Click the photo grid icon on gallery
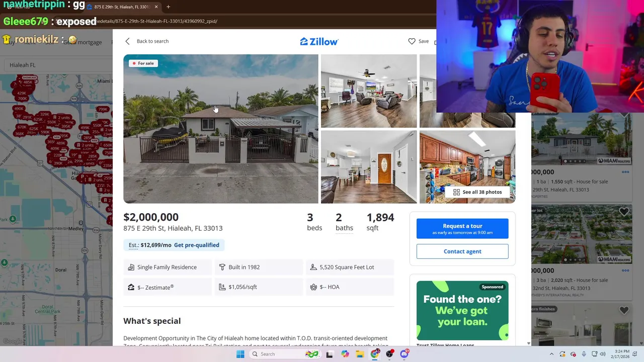Screen dimensions: 644x362 [456, 192]
